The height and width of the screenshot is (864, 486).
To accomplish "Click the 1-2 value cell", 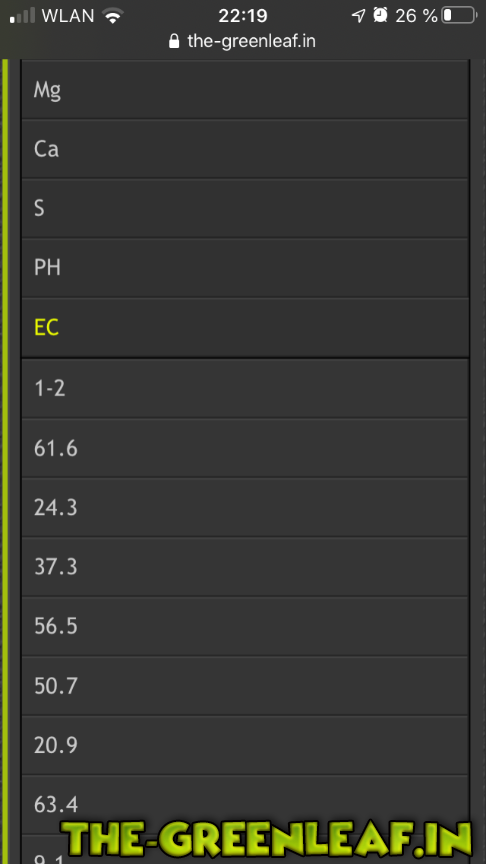I will (x=245, y=388).
